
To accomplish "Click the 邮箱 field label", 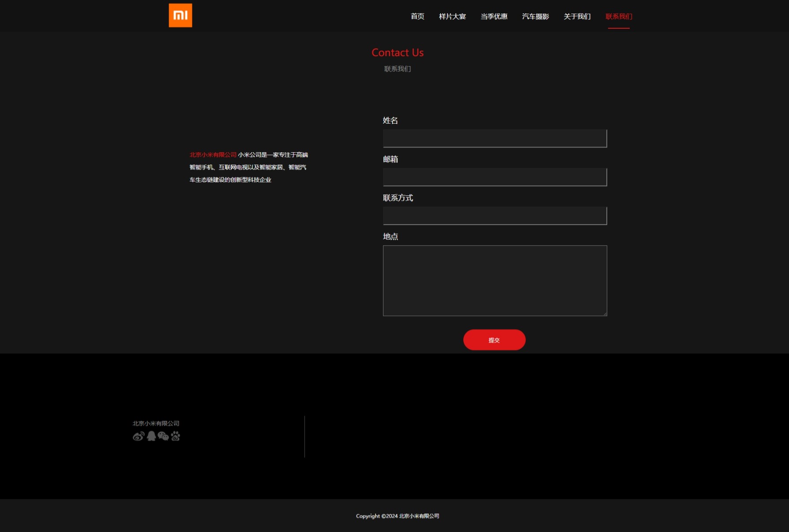I will tap(391, 159).
